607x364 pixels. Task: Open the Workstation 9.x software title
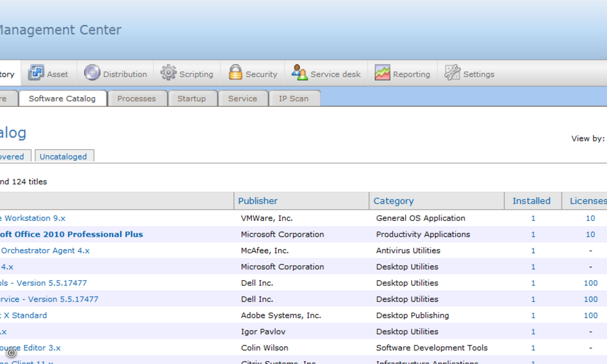click(33, 218)
